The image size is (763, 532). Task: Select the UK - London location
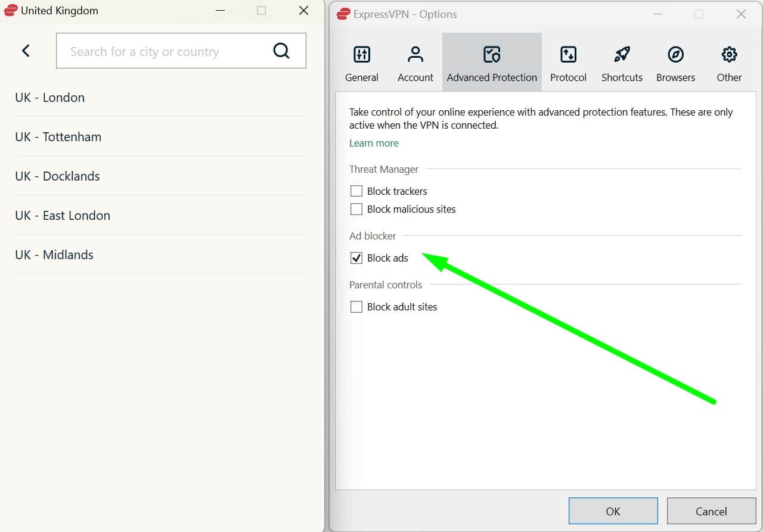[x=160, y=97]
